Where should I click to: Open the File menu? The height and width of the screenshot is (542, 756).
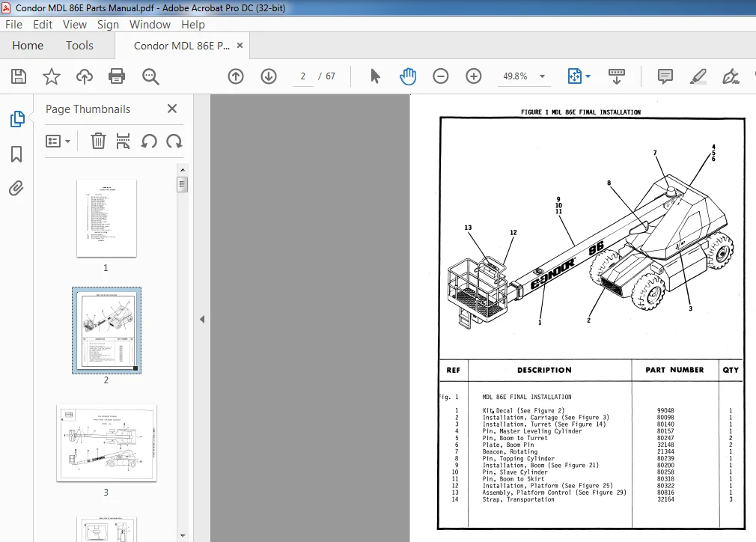pyautogui.click(x=13, y=25)
